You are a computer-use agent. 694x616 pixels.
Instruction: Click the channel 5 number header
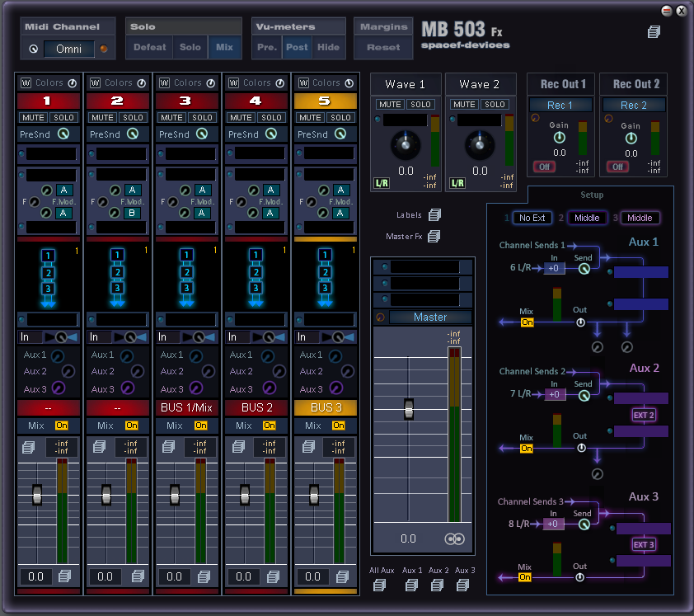click(326, 101)
